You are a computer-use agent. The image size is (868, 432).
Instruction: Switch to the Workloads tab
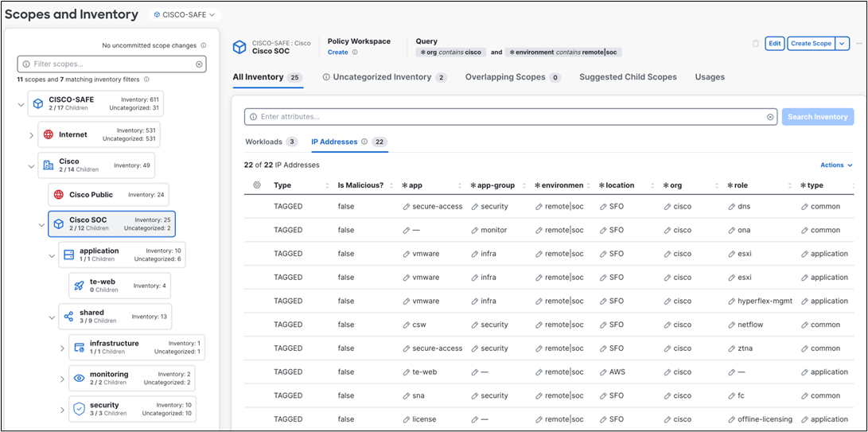pos(271,142)
